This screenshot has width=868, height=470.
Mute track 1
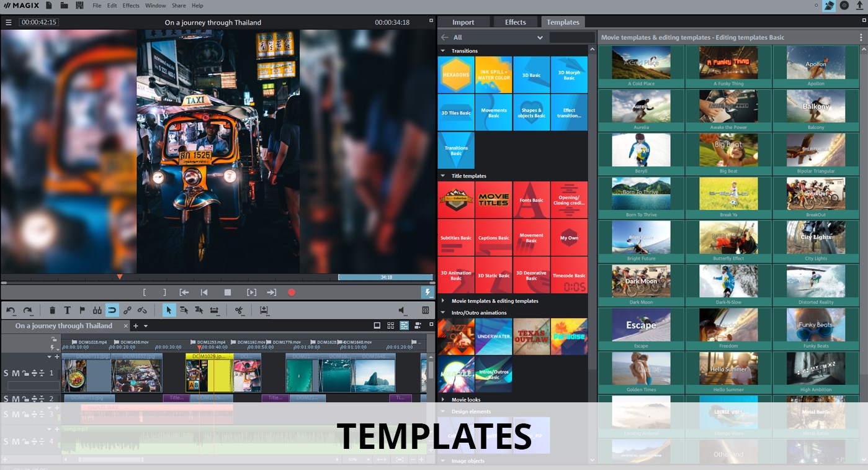click(x=16, y=373)
